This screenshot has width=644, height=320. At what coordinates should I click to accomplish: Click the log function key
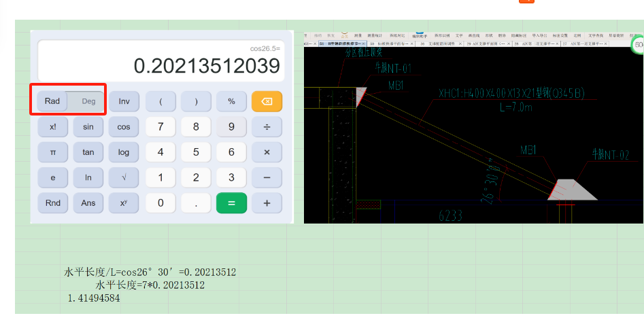(124, 152)
